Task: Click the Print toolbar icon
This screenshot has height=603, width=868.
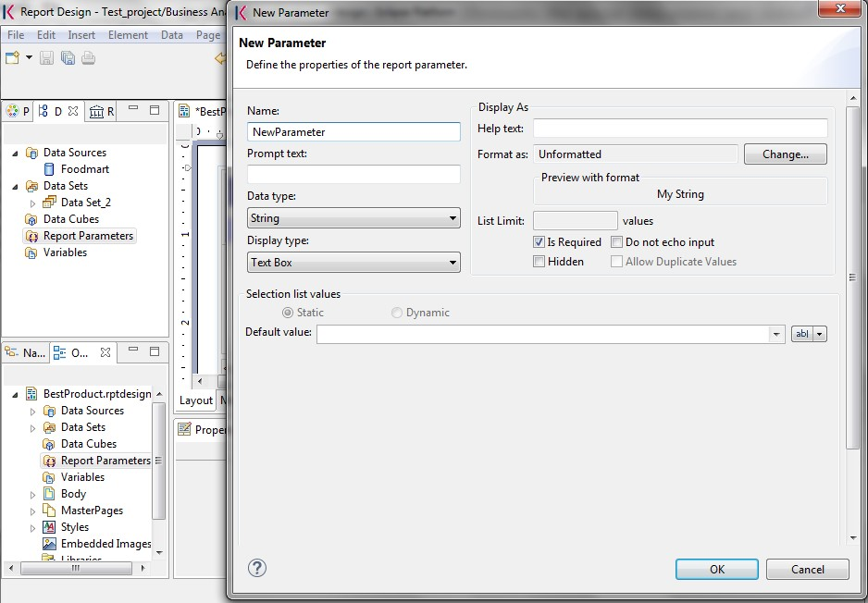Action: click(x=88, y=57)
